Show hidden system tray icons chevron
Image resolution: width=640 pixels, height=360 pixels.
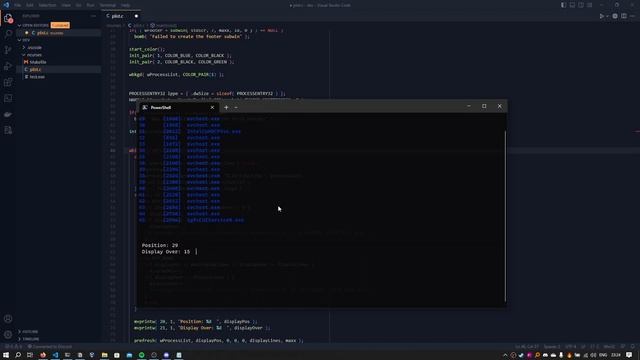click(x=505, y=355)
